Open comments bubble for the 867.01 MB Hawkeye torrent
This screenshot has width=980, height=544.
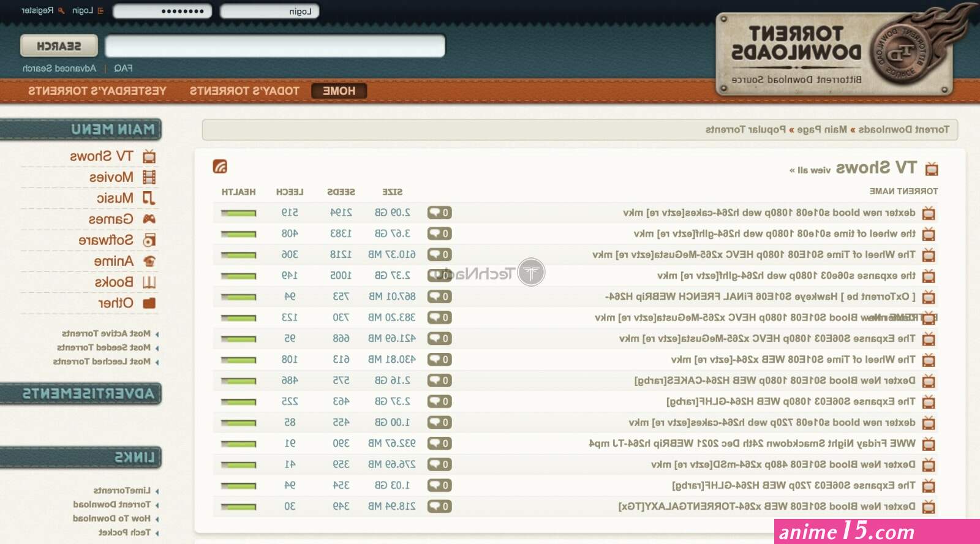(440, 297)
